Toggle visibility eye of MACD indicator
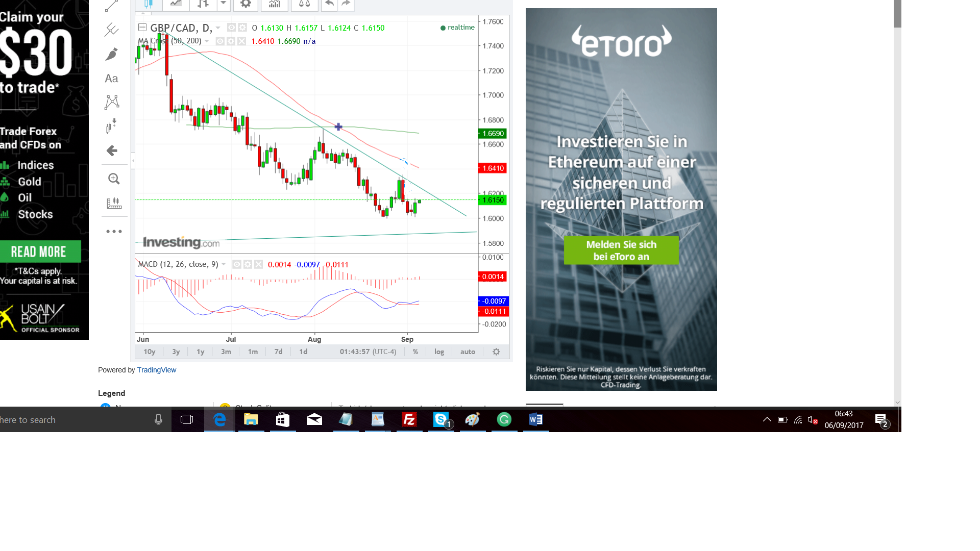Screen dimensions: 980x551 point(237,264)
